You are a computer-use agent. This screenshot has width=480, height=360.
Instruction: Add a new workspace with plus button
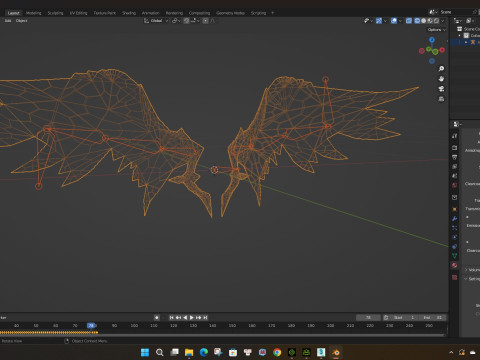(272, 13)
